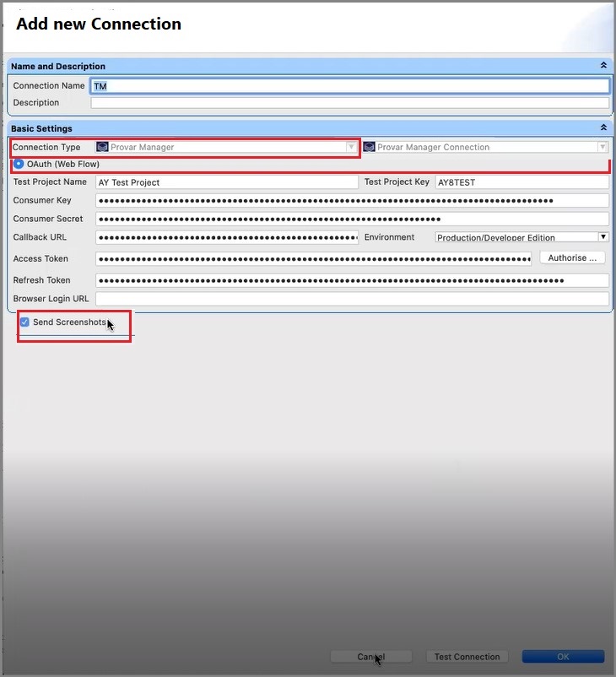The height and width of the screenshot is (677, 616).
Task: Click the Browser Login URL field
Action: click(x=352, y=299)
